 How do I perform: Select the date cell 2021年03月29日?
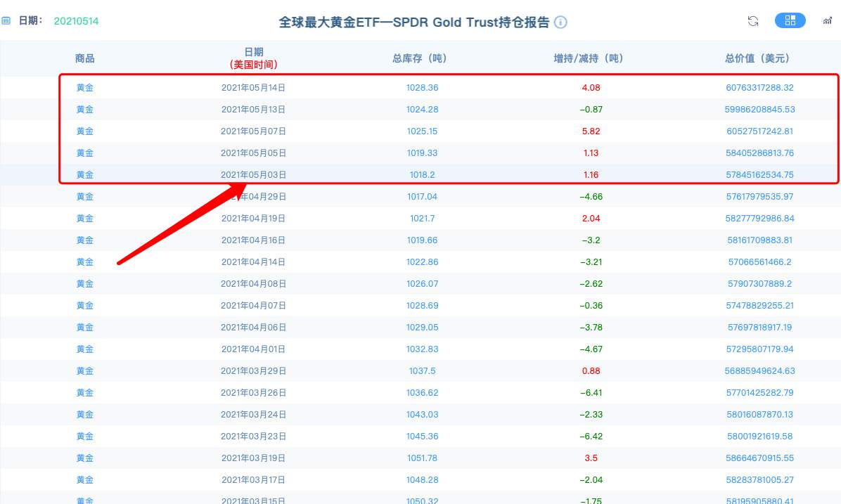pos(253,371)
